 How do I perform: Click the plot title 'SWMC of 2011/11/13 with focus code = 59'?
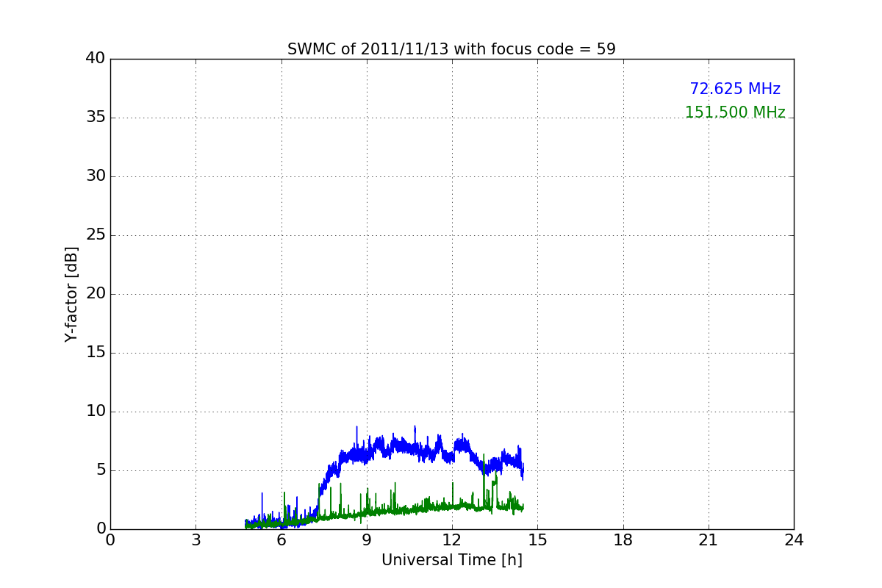pos(451,49)
